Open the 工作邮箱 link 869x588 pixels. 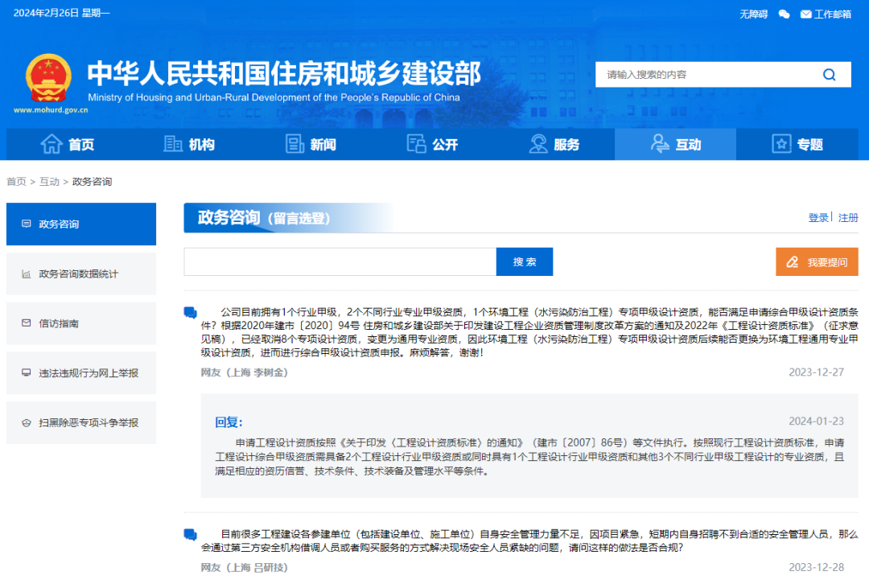(833, 14)
